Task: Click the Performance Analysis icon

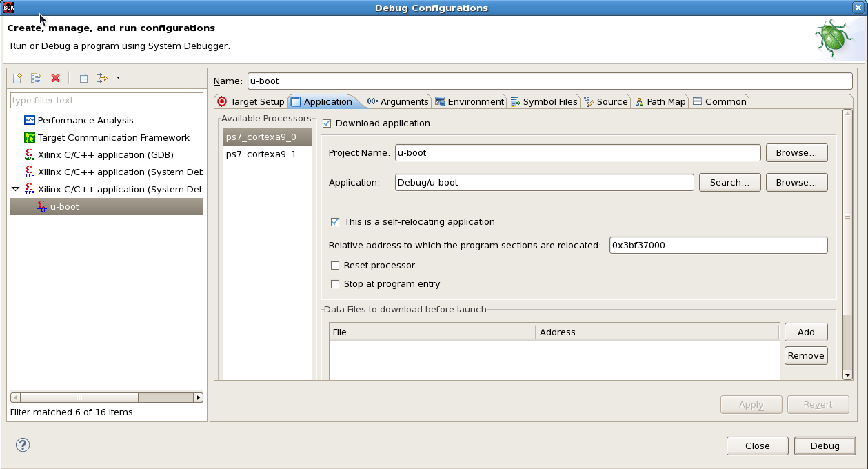Action: click(x=30, y=120)
